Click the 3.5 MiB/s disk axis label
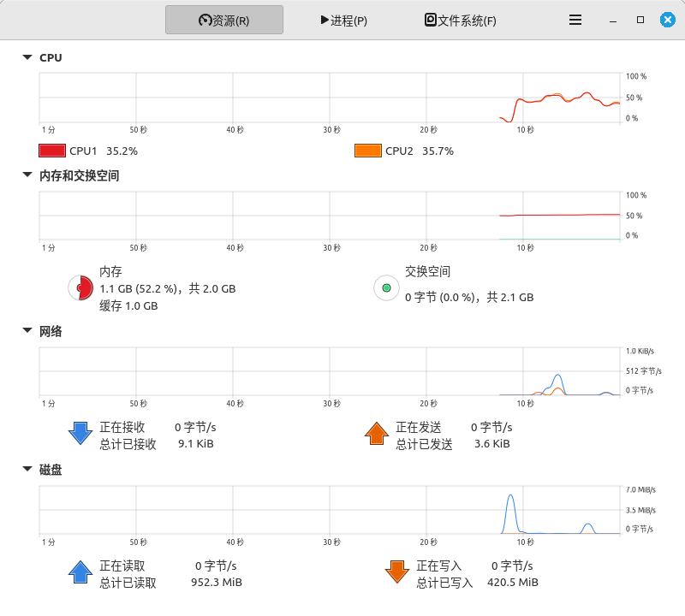The image size is (685, 616). 640,510
